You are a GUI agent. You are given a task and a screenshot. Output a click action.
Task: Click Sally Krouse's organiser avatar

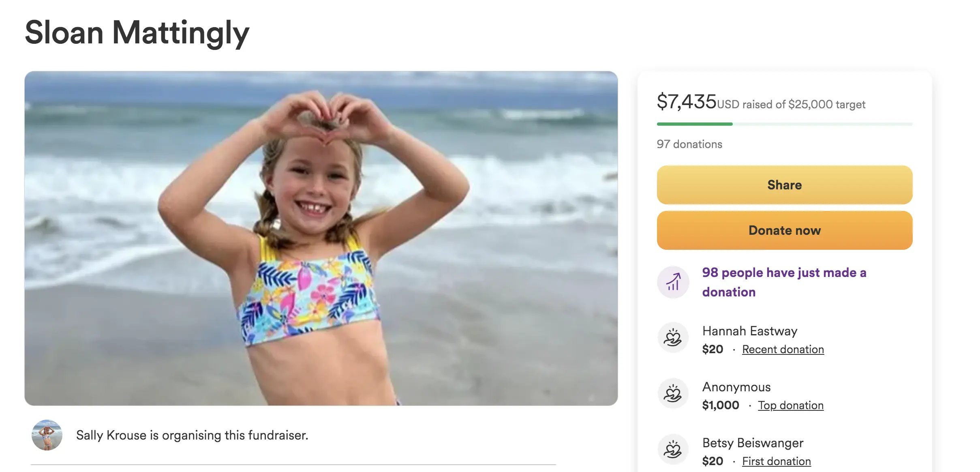coord(47,435)
